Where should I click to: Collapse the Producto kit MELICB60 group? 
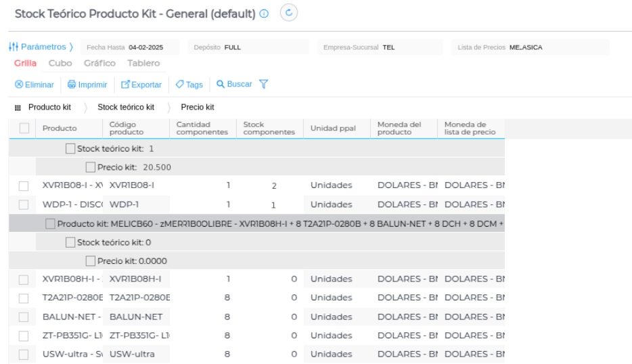coord(50,223)
